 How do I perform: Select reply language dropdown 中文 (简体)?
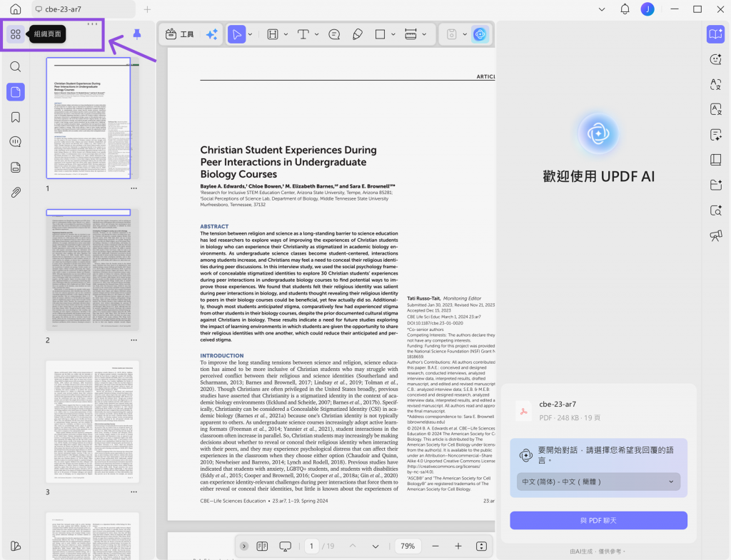598,482
